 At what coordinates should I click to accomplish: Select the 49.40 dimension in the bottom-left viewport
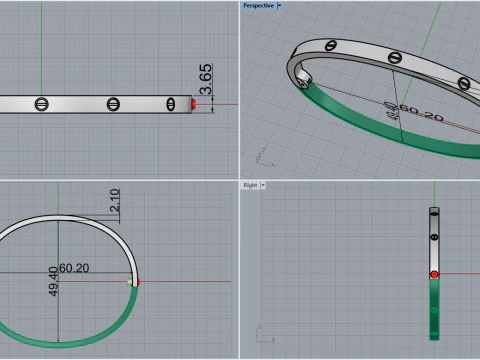coord(53,281)
